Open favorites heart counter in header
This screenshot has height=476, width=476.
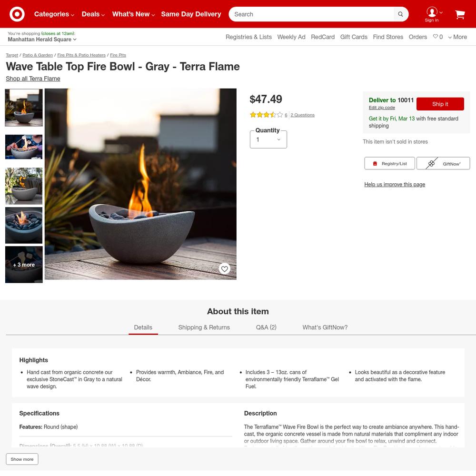tap(438, 37)
